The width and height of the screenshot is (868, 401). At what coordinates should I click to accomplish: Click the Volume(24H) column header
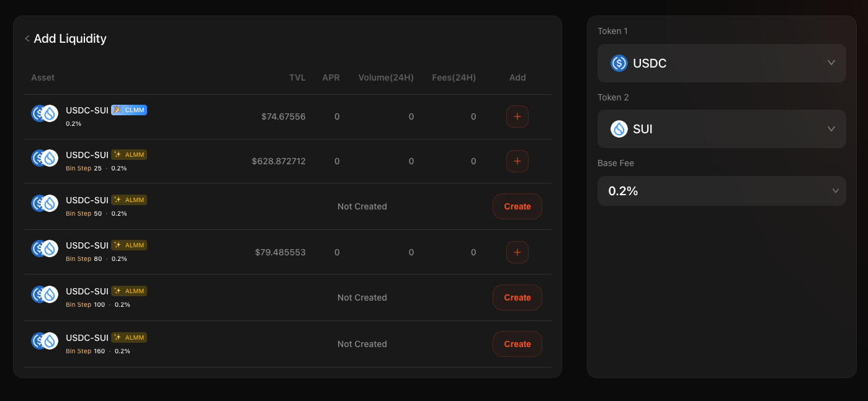tap(385, 77)
